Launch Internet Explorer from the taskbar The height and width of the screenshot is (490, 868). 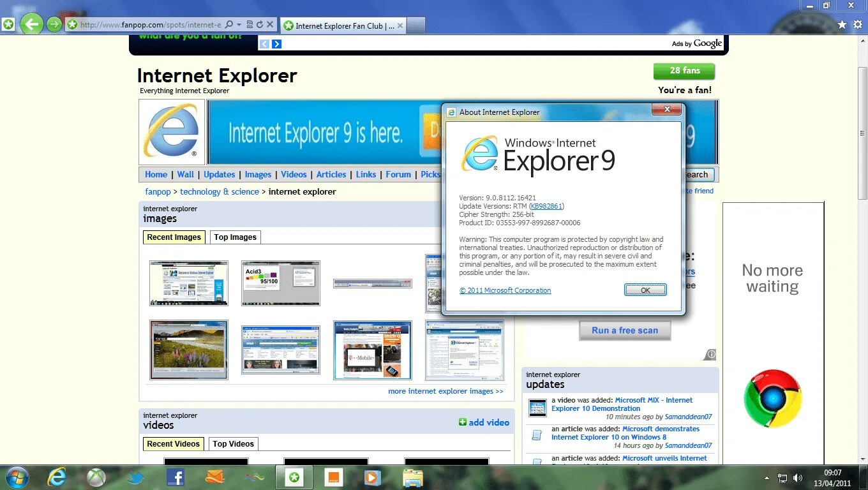click(57, 477)
